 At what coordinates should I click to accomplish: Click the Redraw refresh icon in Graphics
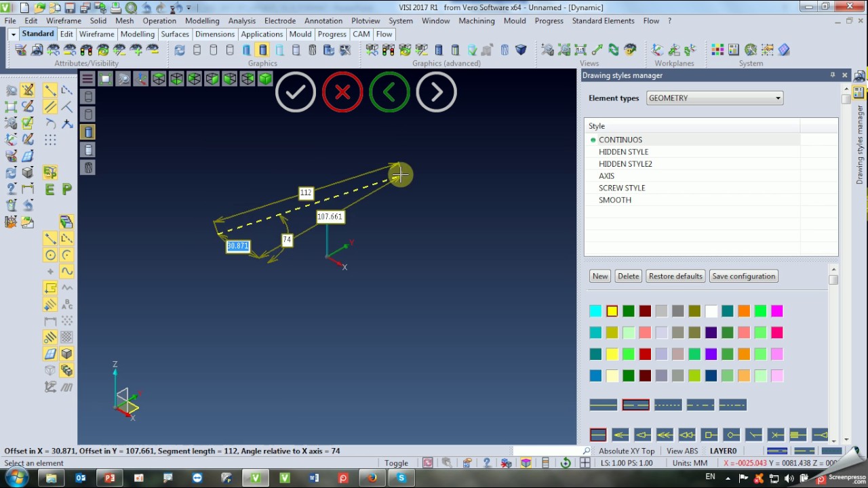coord(180,50)
